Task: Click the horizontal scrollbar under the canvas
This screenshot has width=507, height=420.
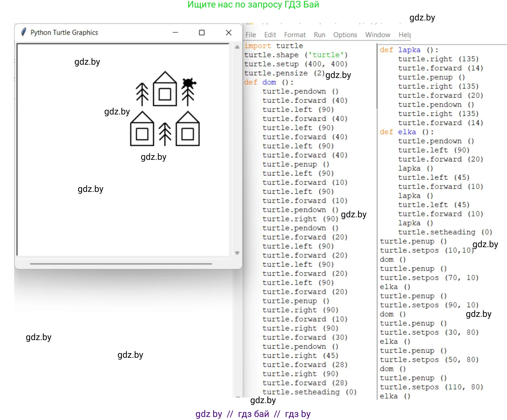Action: (x=121, y=264)
